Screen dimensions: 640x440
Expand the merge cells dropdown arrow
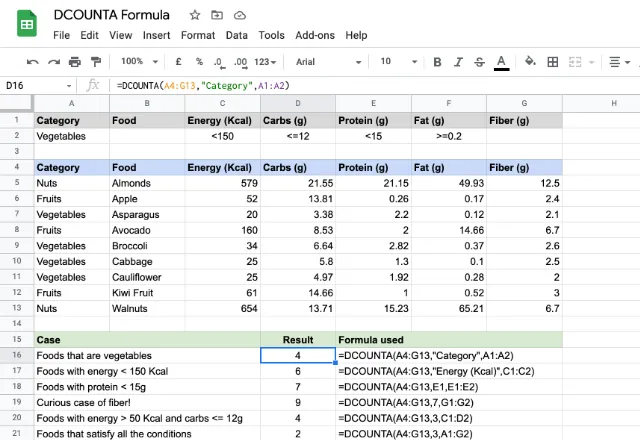pos(591,62)
